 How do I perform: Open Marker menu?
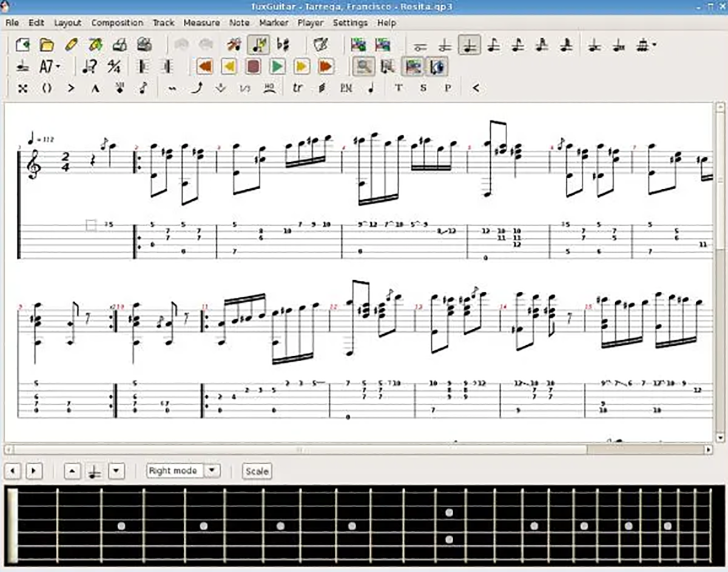coord(274,22)
